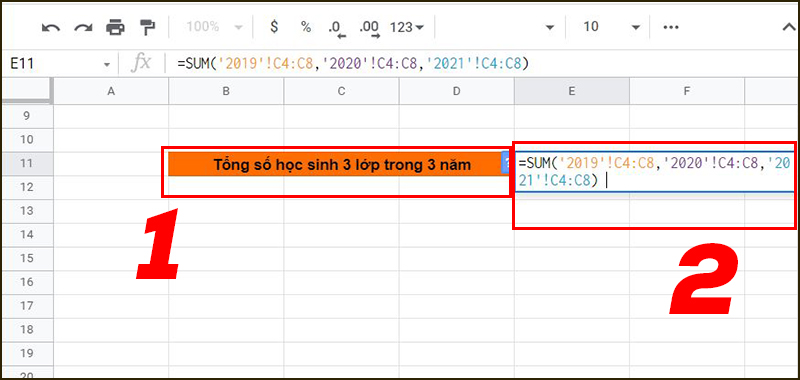The width and height of the screenshot is (800, 380).
Task: Select column A header
Action: [111, 91]
